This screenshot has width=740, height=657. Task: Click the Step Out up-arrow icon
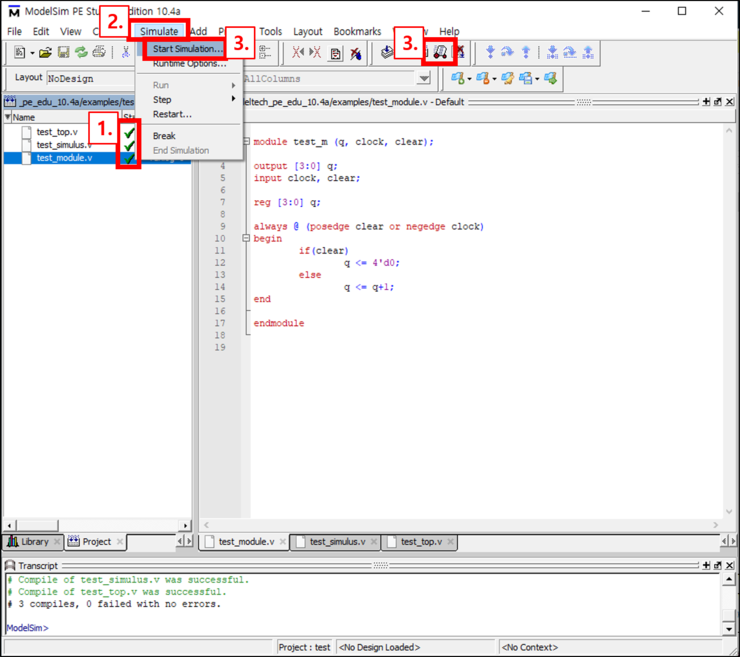526,52
